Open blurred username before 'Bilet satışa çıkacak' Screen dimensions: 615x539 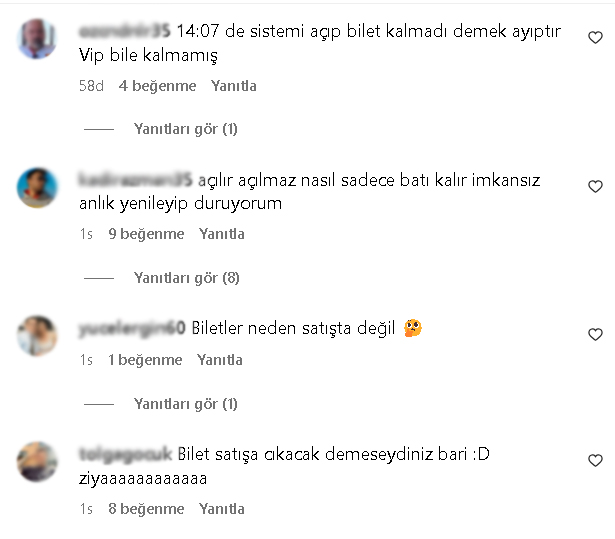pyautogui.click(x=126, y=454)
